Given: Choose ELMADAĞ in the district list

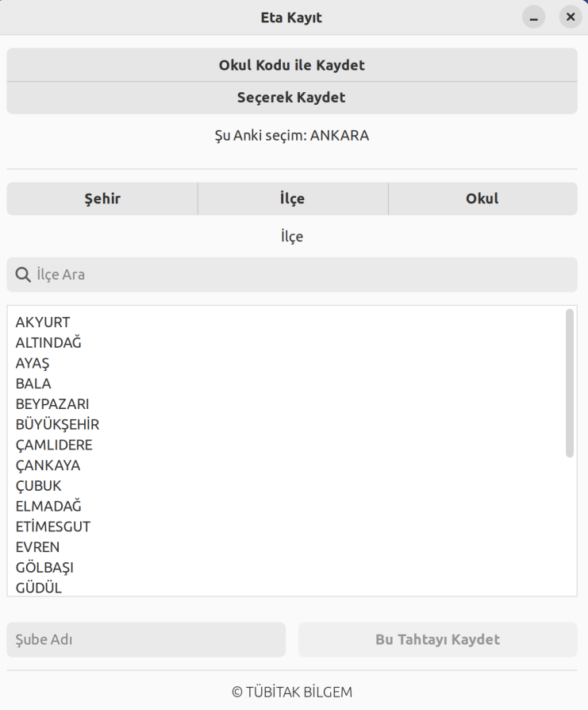Looking at the screenshot, I should pyautogui.click(x=48, y=506).
